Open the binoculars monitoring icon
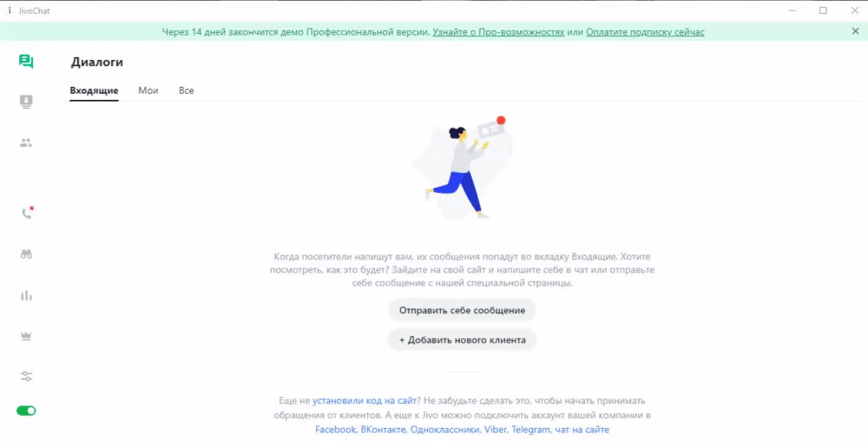868x441 pixels. tap(27, 254)
